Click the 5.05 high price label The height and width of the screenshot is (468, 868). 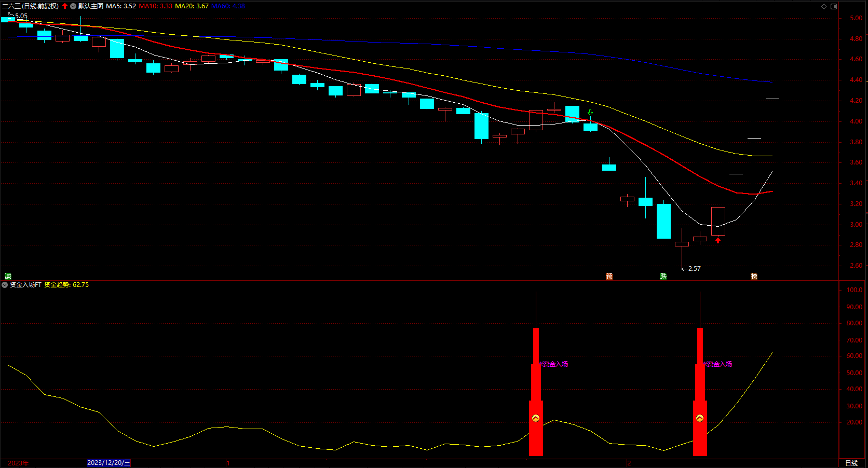click(x=21, y=16)
